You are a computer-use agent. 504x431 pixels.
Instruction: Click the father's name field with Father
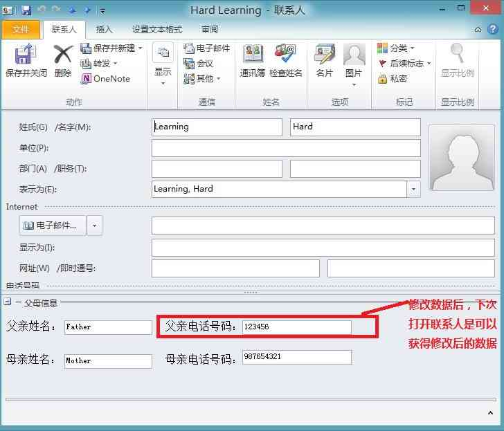(108, 327)
